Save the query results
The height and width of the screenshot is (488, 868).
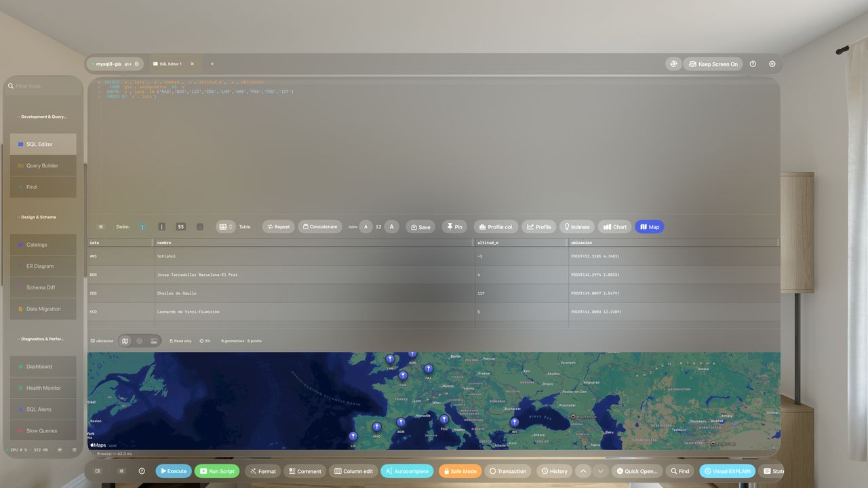(420, 227)
